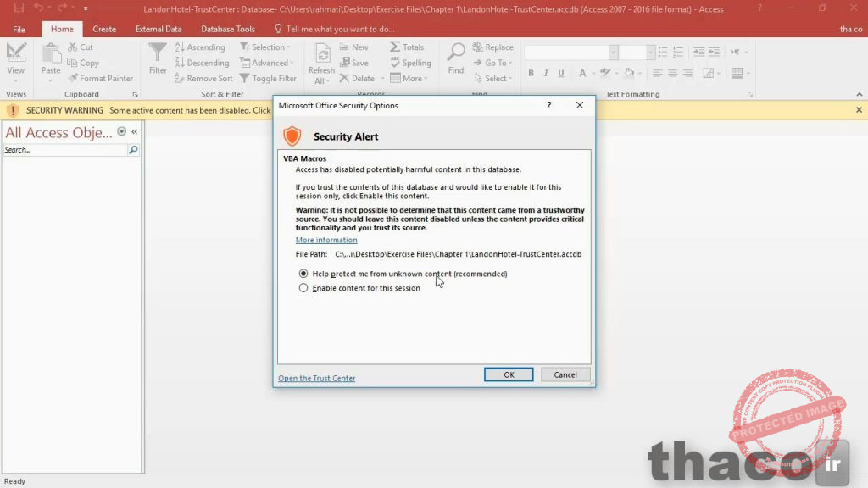
Task: Expand the All Access Objects pane menu
Action: pos(121,132)
